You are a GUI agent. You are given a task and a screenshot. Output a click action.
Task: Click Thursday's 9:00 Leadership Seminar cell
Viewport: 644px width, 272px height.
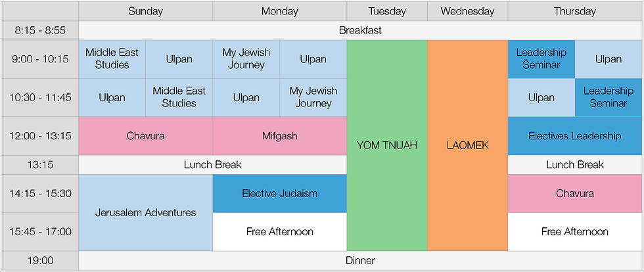point(541,59)
